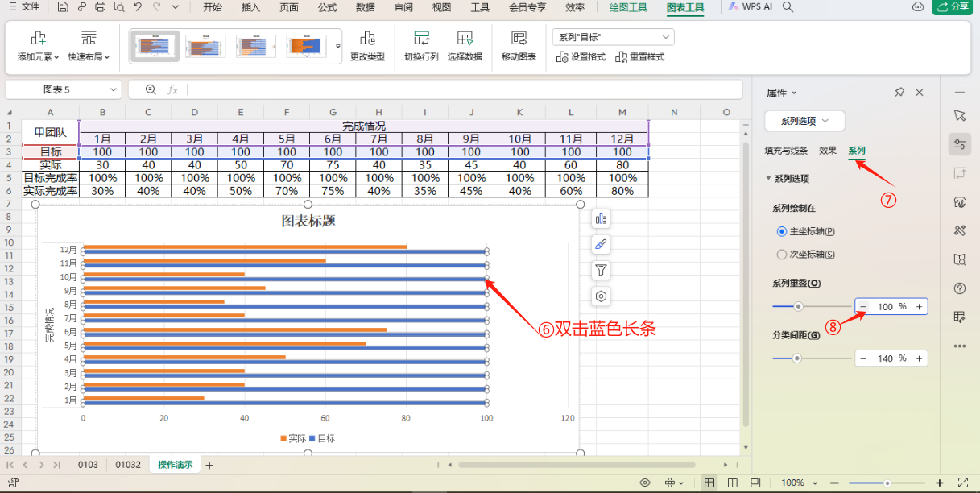Image resolution: width=980 pixels, height=493 pixels.
Task: Switch to normal view in status bar
Action: [x=709, y=483]
